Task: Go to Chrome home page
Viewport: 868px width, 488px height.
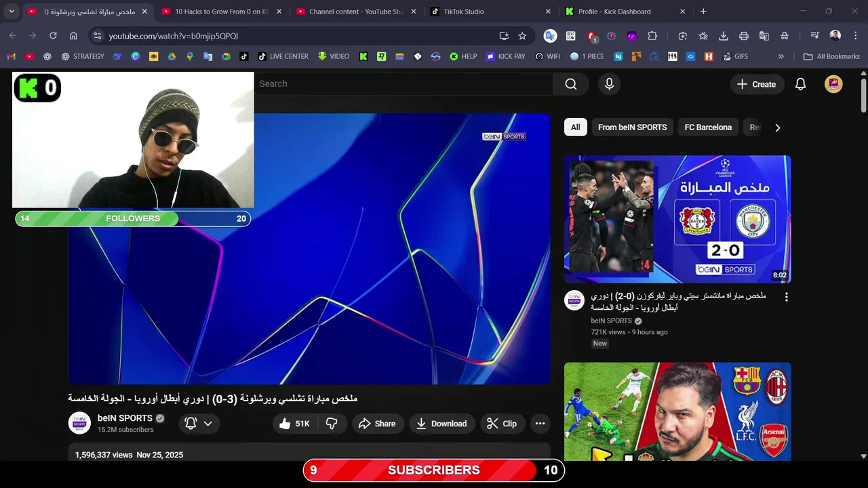Action: [73, 36]
